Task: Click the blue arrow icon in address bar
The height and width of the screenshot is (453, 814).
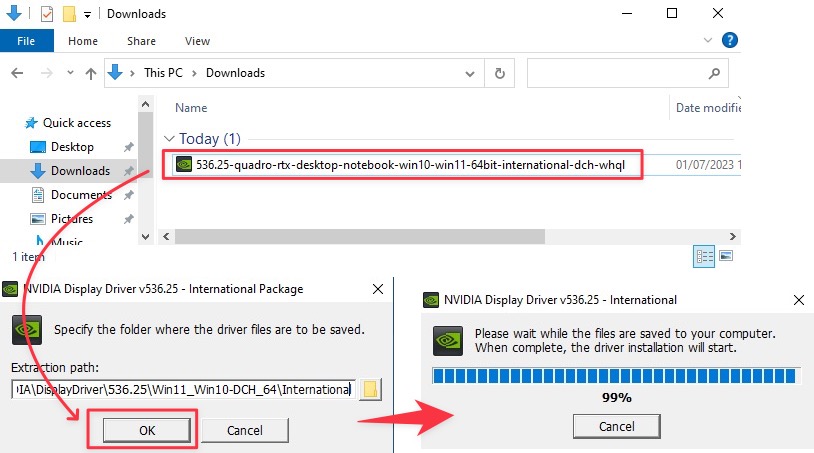Action: pos(115,73)
